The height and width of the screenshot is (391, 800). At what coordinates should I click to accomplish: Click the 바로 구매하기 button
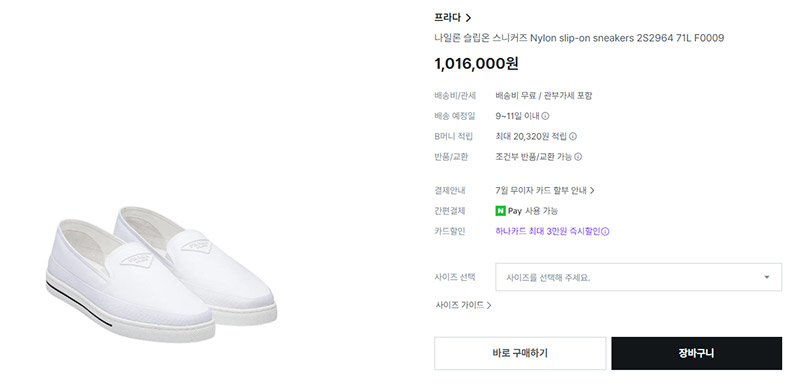520,353
